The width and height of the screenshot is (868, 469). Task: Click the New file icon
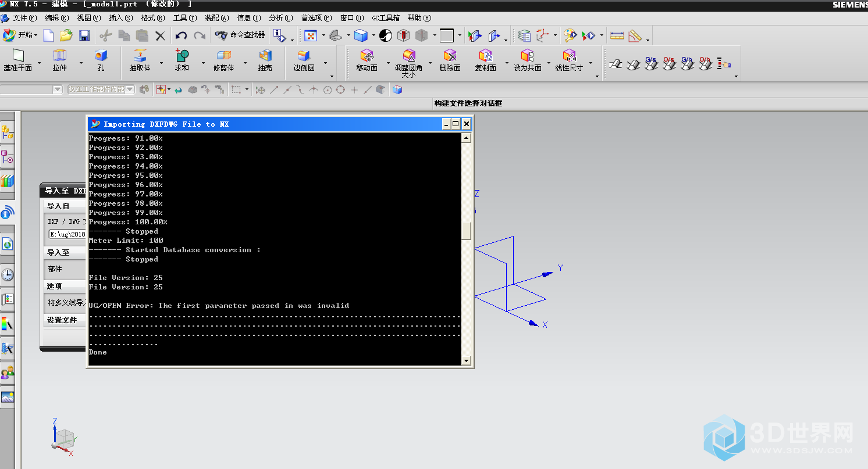tap(49, 35)
